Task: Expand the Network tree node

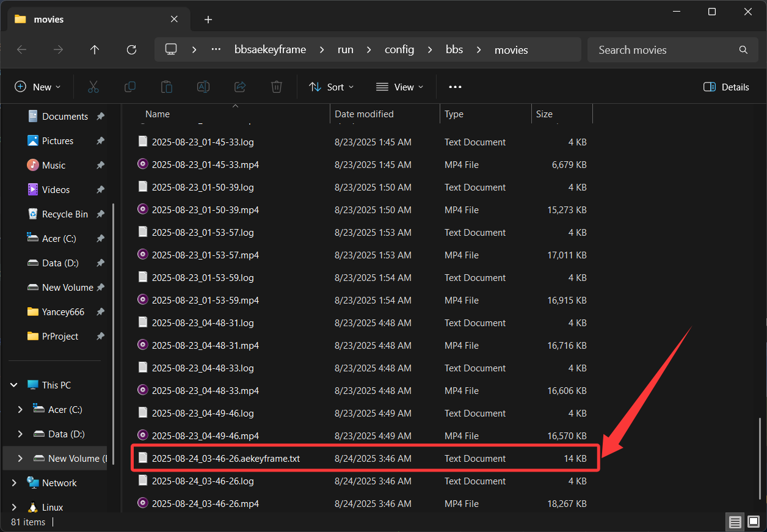Action: (14, 483)
